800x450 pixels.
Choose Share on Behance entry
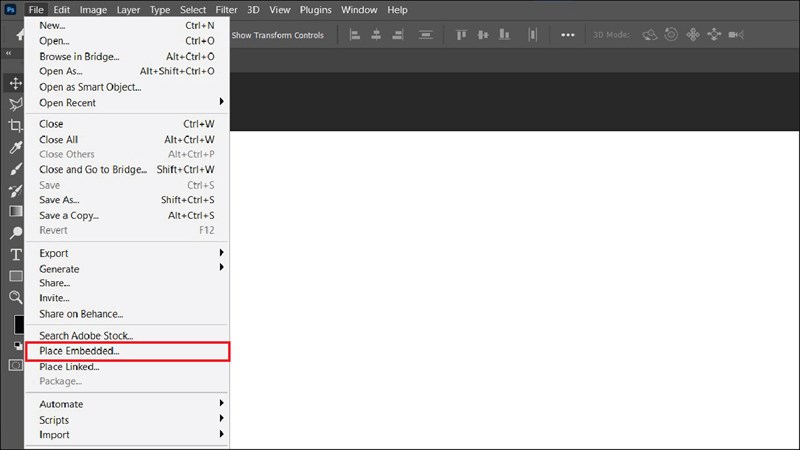[x=127, y=314]
